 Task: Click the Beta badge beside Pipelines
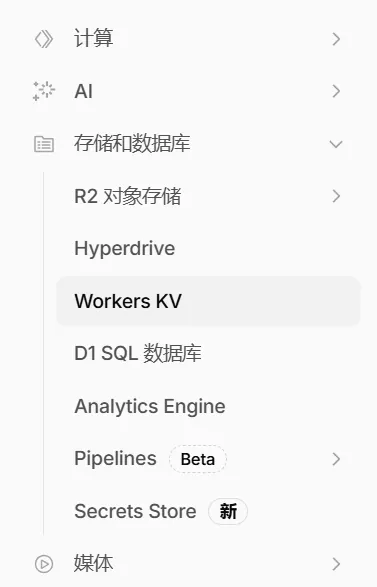[x=198, y=459]
